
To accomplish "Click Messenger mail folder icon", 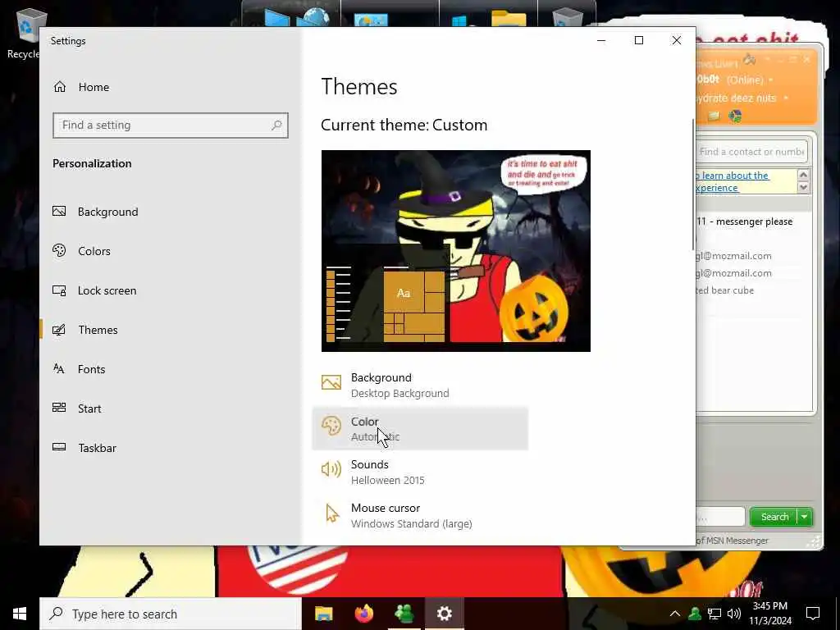I will click(714, 116).
